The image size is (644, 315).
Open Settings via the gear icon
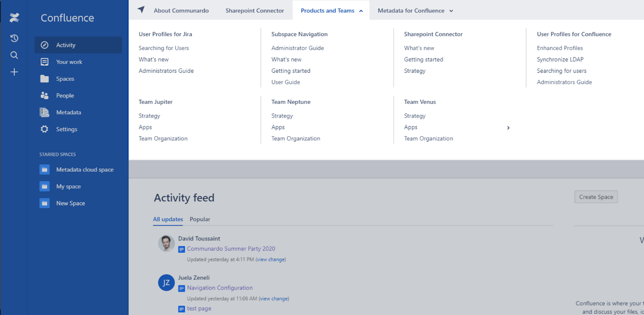coord(44,129)
